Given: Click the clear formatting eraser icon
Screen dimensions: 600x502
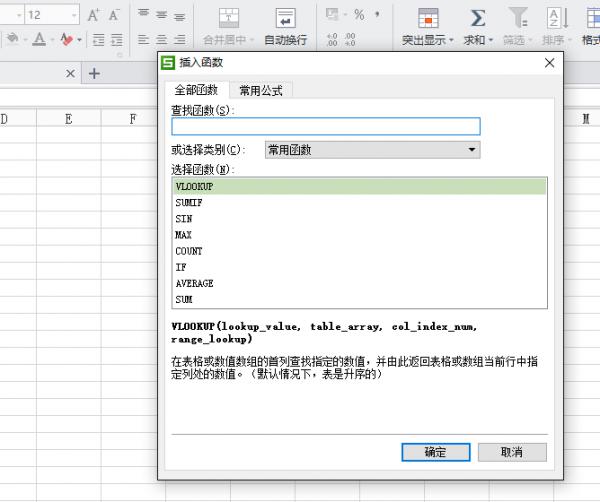Looking at the screenshot, I should [x=67, y=39].
